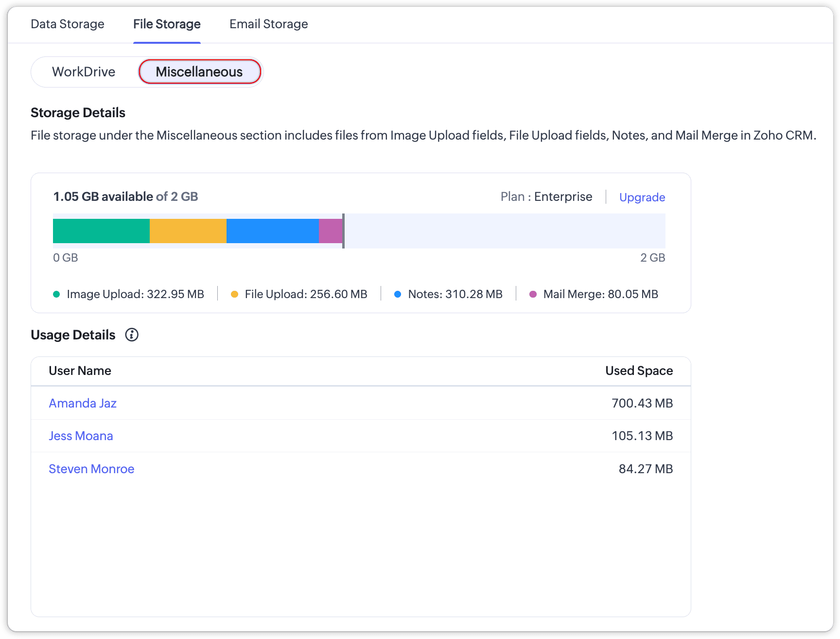Click the blue Notes legend dot
840x639 pixels.
pyautogui.click(x=398, y=294)
